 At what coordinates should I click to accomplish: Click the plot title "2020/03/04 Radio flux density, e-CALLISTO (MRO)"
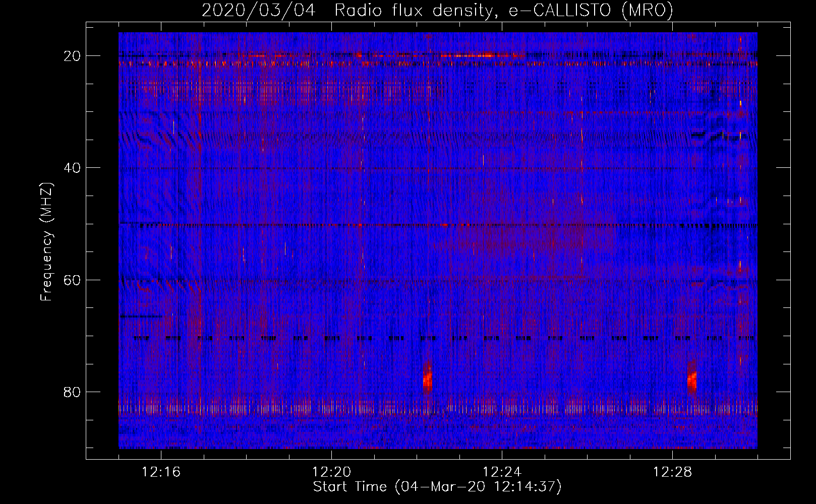[x=437, y=10]
